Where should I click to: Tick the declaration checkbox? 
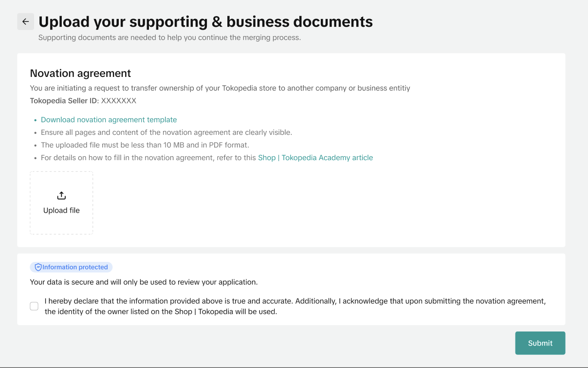pos(34,306)
